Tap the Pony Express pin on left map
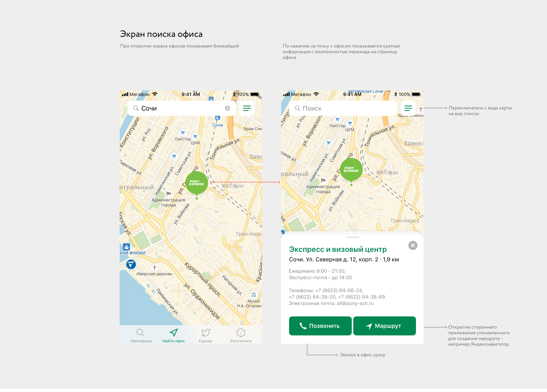The height and width of the screenshot is (392, 547). [x=197, y=183]
